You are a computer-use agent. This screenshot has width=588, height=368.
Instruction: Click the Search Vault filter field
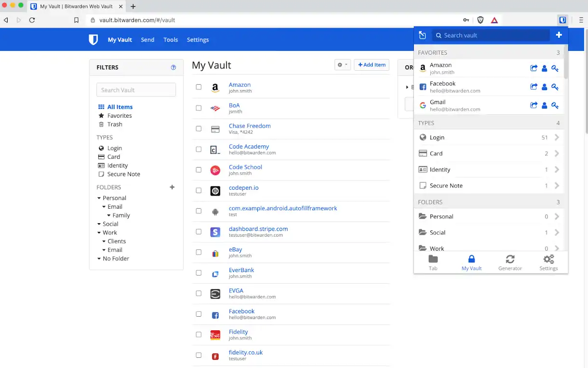pos(136,90)
